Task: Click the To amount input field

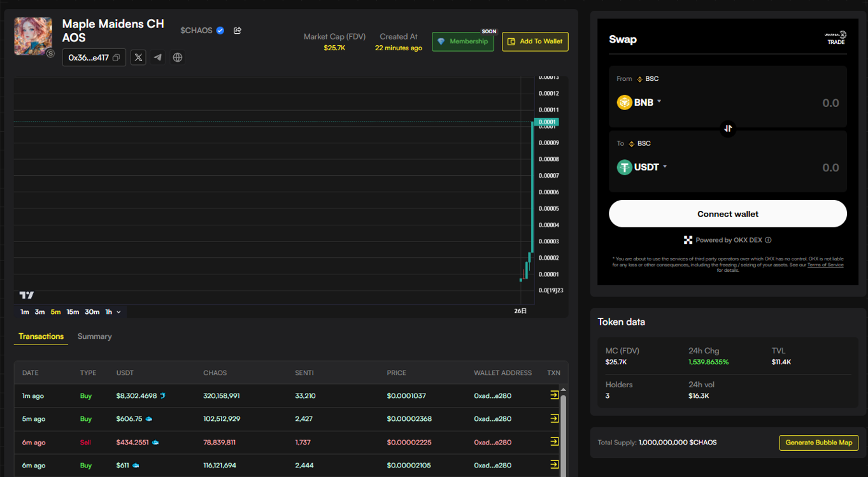Action: [830, 168]
